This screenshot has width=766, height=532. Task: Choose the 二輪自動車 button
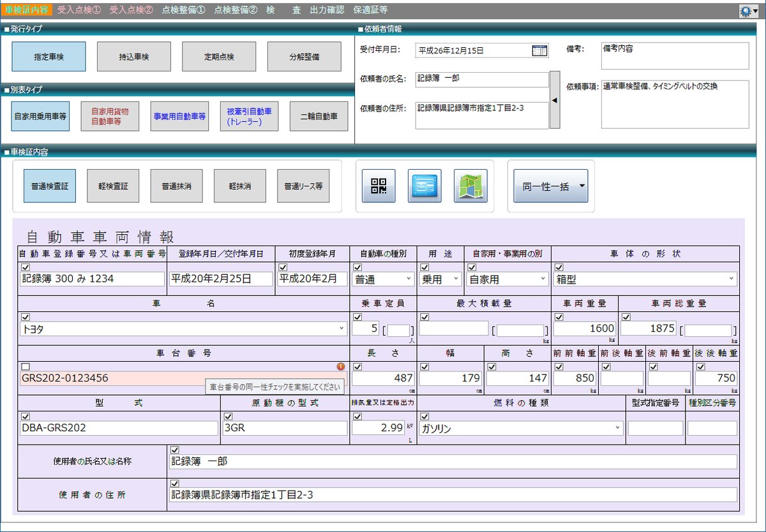point(318,117)
